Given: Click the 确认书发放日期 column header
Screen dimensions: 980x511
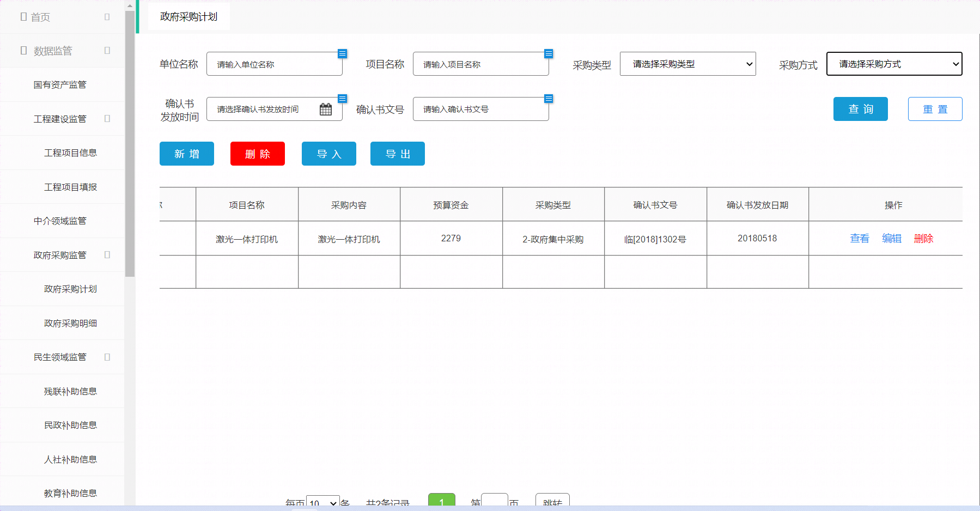Looking at the screenshot, I should click(x=758, y=205).
